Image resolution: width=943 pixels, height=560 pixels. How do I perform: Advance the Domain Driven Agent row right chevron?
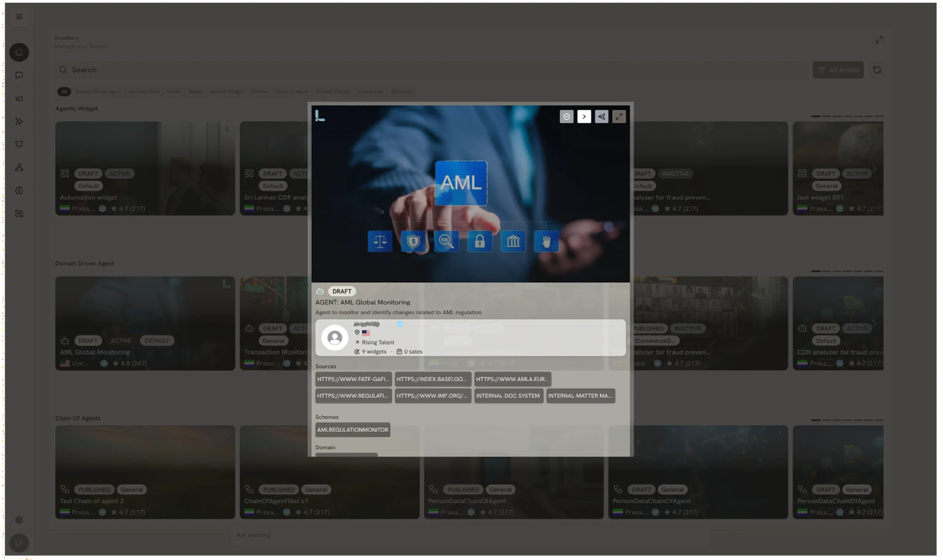point(874,323)
